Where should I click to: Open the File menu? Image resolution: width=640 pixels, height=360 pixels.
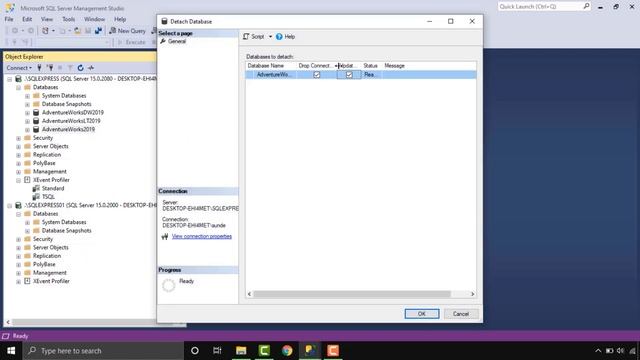(9, 19)
